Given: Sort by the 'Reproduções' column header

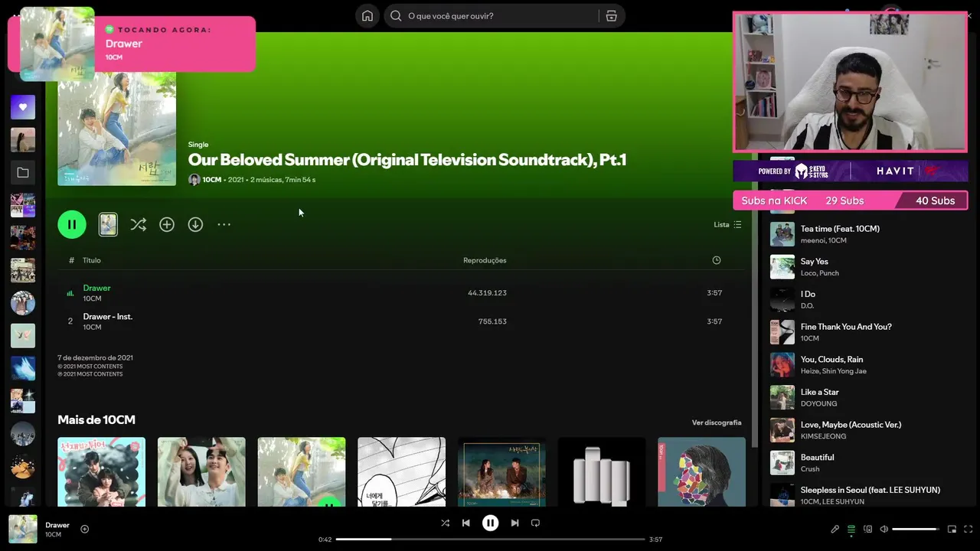Looking at the screenshot, I should (x=485, y=260).
